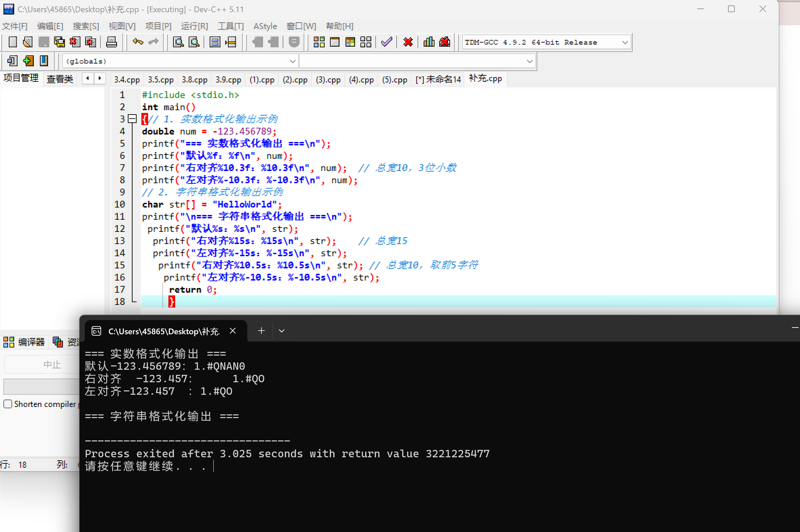Click the New Source File icon
Screen dimensions: 800x532
(12, 42)
